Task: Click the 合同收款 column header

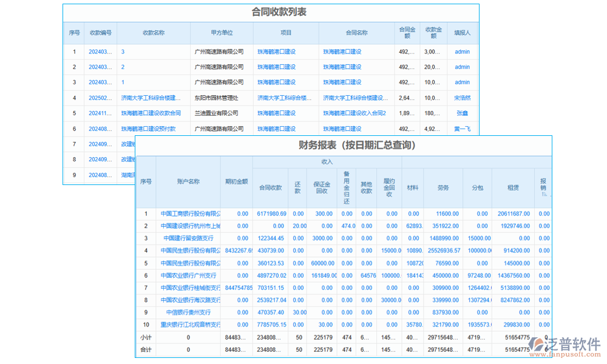Action: point(271,188)
